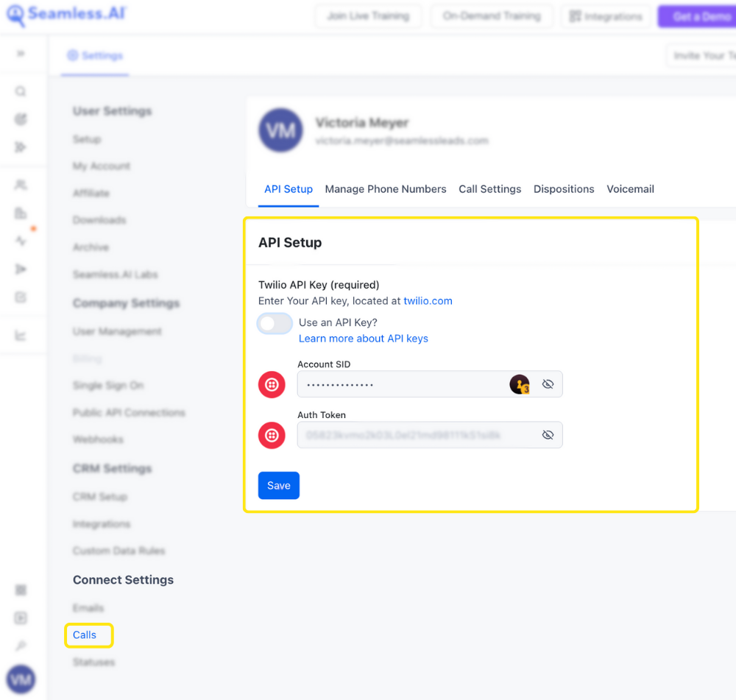The height and width of the screenshot is (700, 736).
Task: Open the Voicemail tab
Action: point(630,189)
